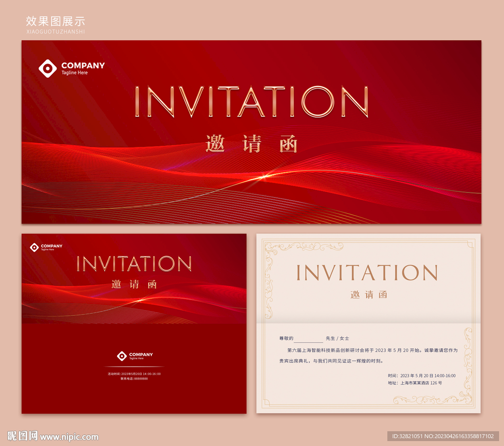This screenshot has height=446, width=504.
Task: Click the 尊敬的 salutation text
Action: 286,338
